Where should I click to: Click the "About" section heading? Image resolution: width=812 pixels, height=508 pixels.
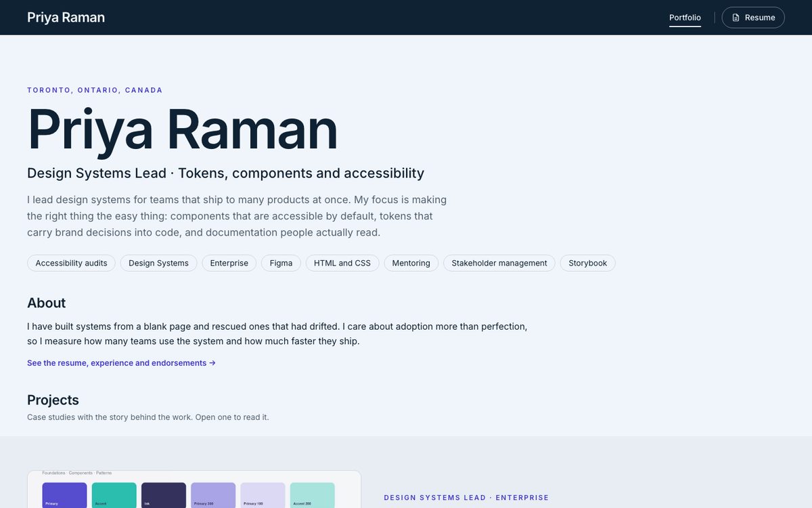[x=47, y=303]
